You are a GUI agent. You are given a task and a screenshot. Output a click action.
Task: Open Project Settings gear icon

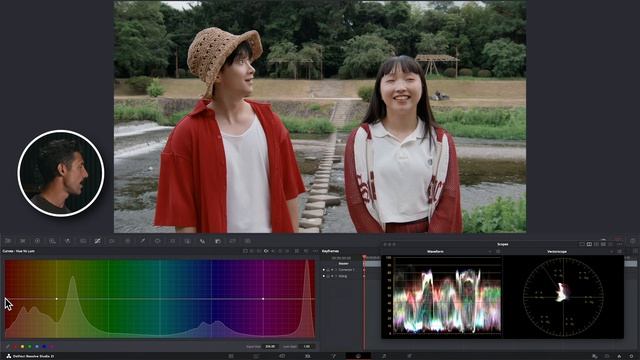tap(631, 356)
